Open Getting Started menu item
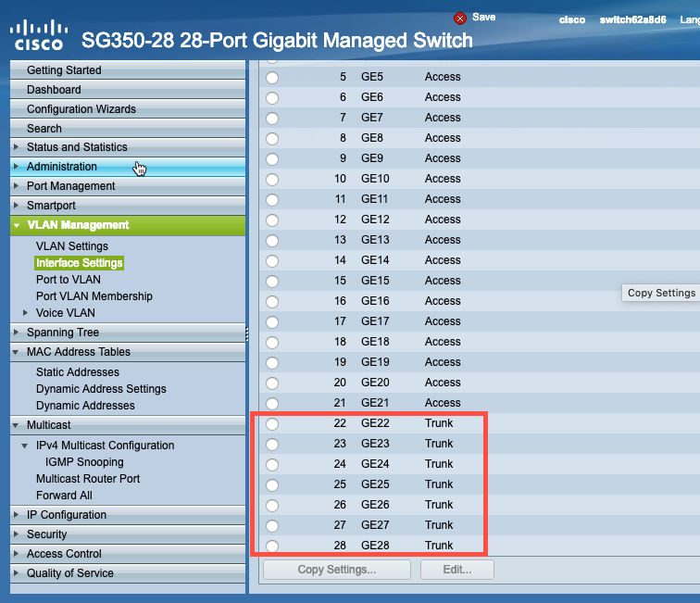This screenshot has width=700, height=603. [x=128, y=70]
